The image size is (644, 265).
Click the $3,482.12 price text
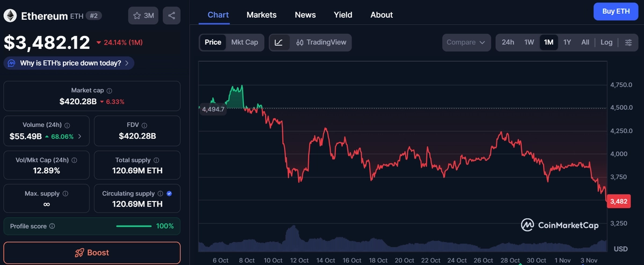(x=47, y=42)
